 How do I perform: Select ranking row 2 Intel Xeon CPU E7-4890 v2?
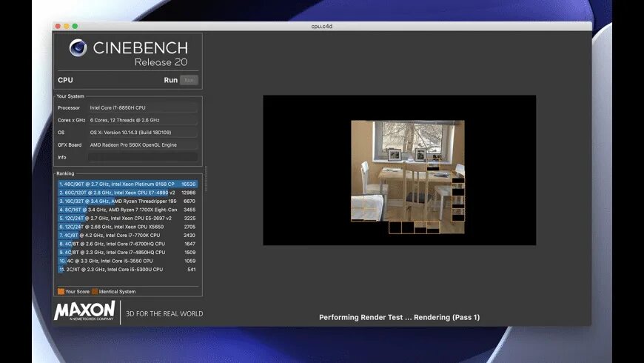[x=127, y=193]
